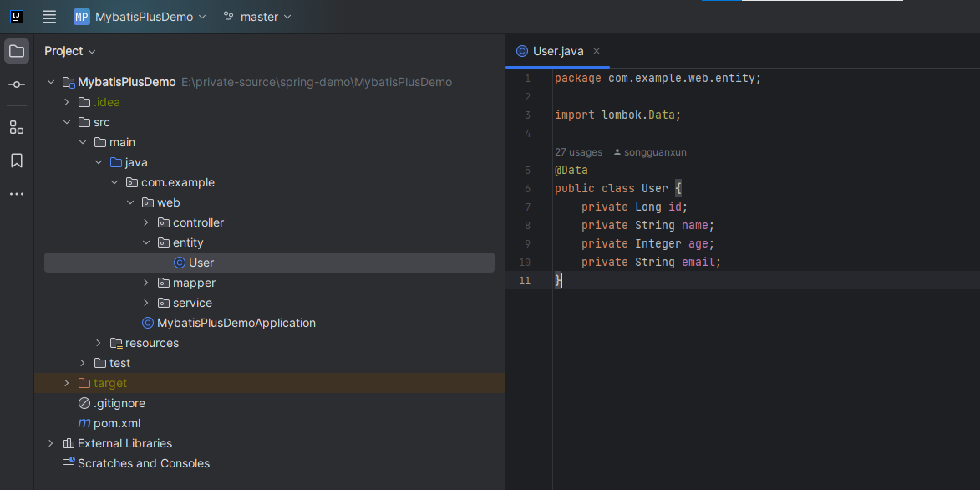Click the project path E:\private-source text
980x490 pixels.
[317, 82]
